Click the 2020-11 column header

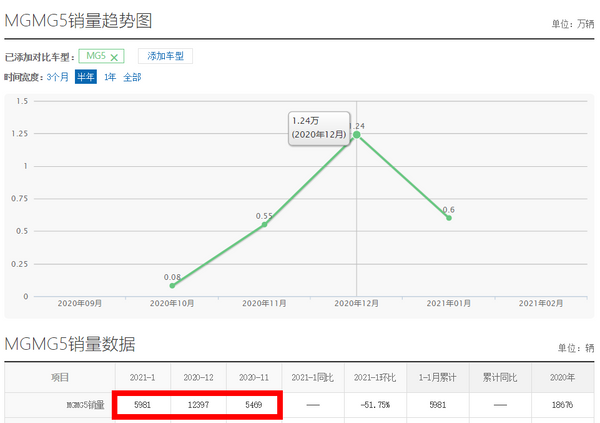tap(254, 378)
